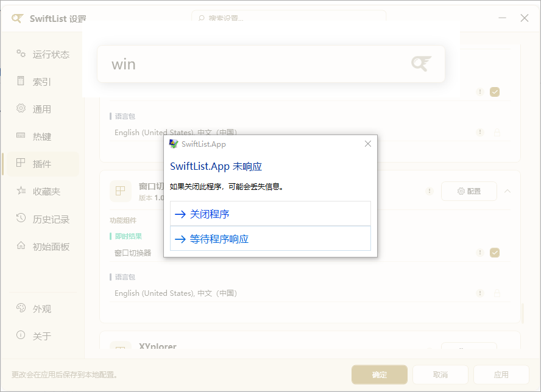Click the 热键 keyboard icon
541x392 pixels.
click(21, 135)
